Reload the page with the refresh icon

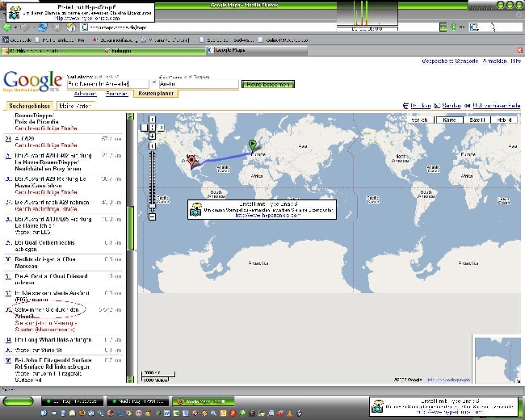[x=43, y=27]
